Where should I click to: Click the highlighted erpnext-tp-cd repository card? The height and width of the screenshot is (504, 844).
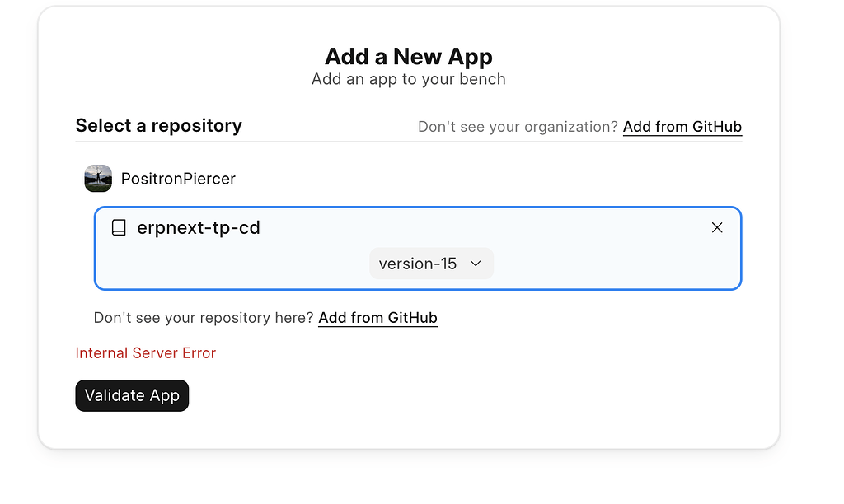(418, 248)
